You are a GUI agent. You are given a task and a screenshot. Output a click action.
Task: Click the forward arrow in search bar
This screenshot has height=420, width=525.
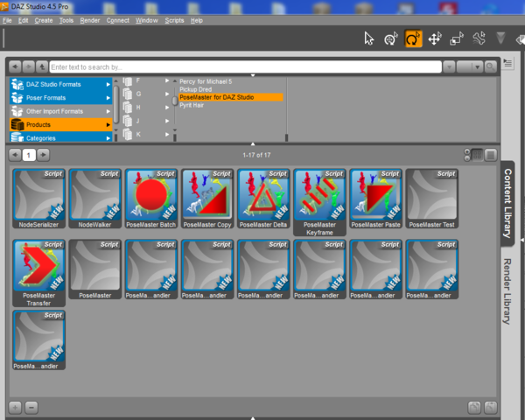[x=28, y=67]
